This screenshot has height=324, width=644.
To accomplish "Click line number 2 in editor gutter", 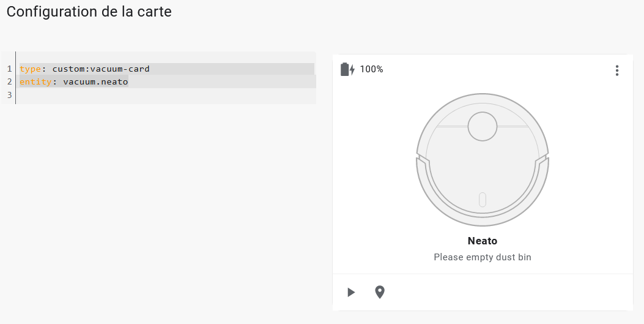I will pyautogui.click(x=9, y=81).
